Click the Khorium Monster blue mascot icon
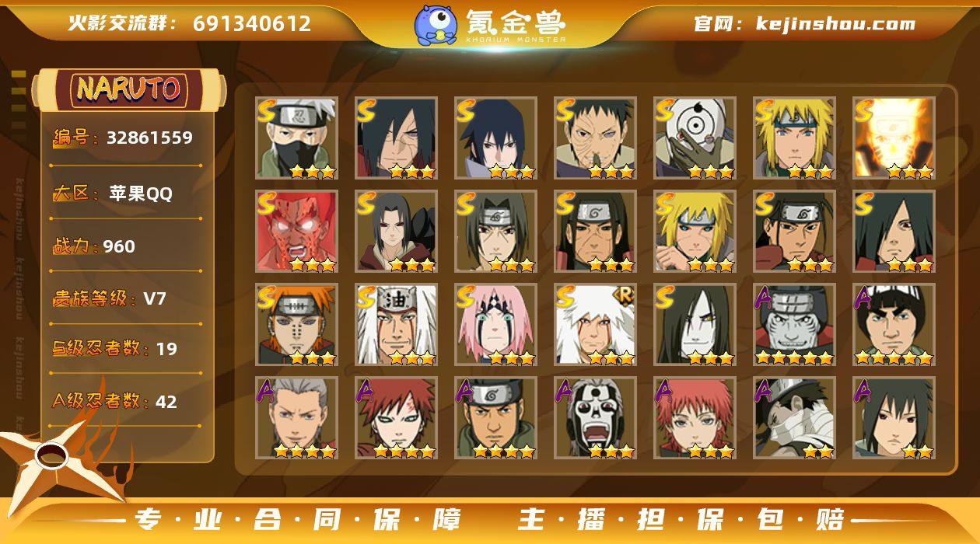This screenshot has height=544, width=980. [435, 25]
